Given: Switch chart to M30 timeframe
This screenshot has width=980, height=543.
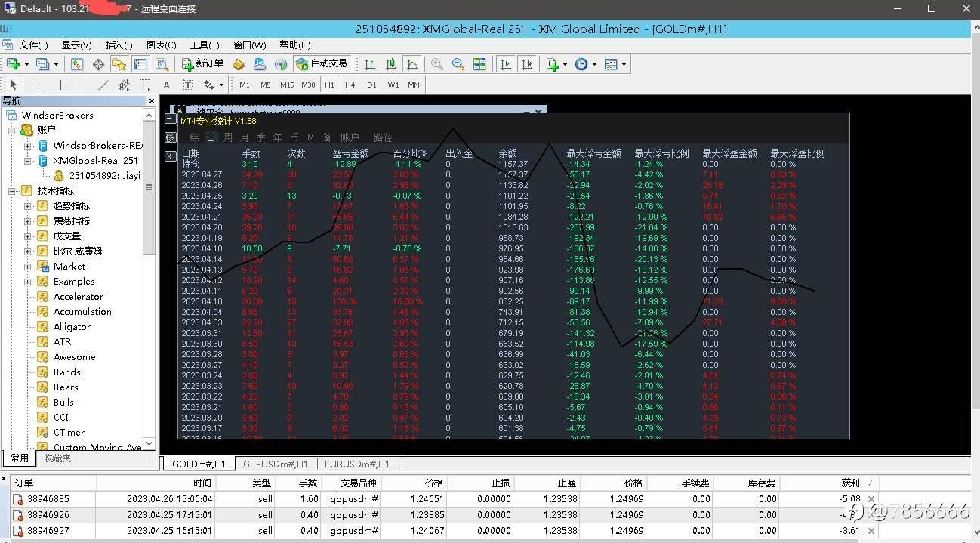Looking at the screenshot, I should click(308, 85).
